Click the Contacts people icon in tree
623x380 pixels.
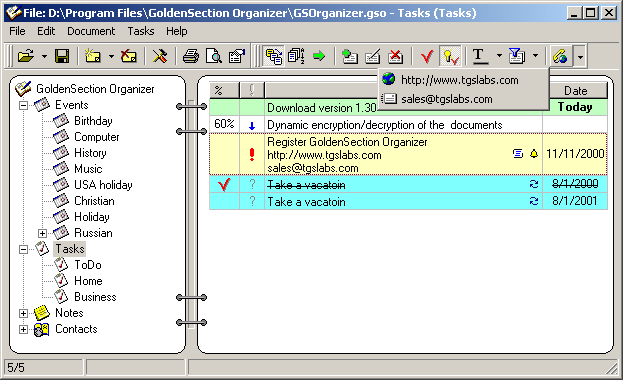(42, 329)
